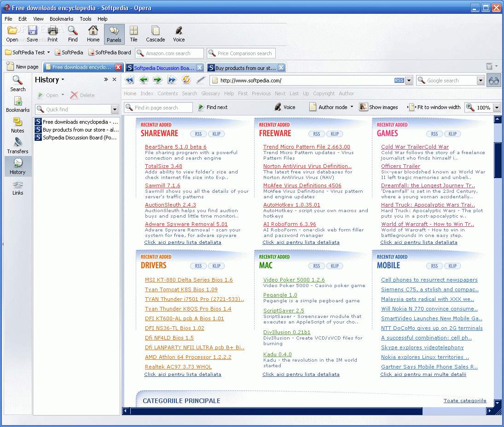Toggle Show images for the page

click(378, 107)
